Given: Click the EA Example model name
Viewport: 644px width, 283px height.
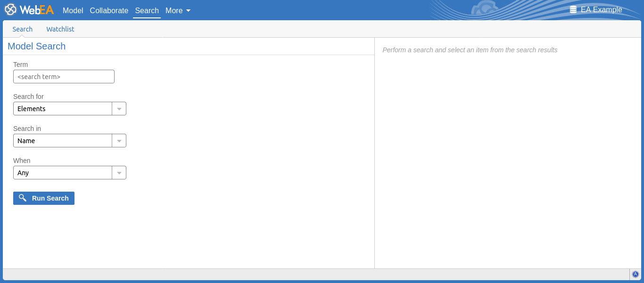Looking at the screenshot, I should point(601,9).
